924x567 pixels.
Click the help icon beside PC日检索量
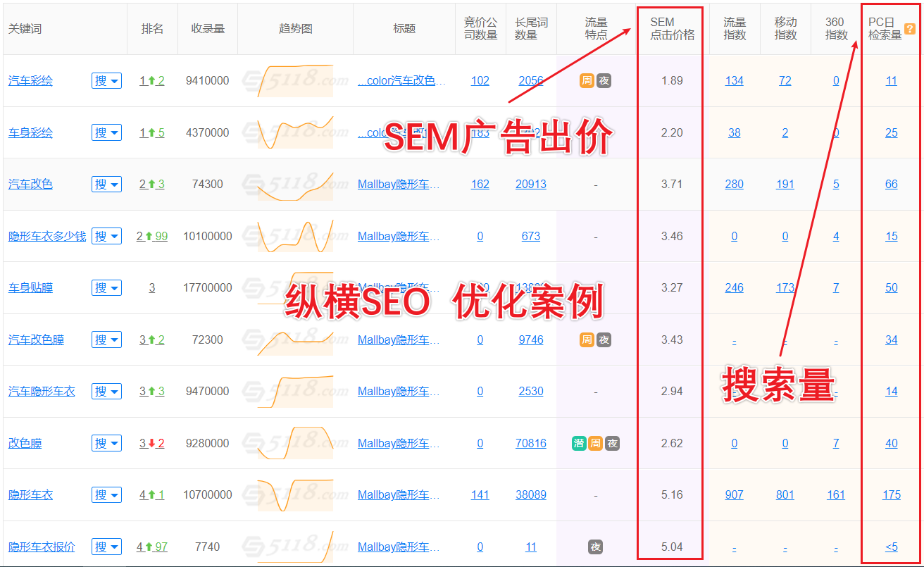pyautogui.click(x=909, y=29)
